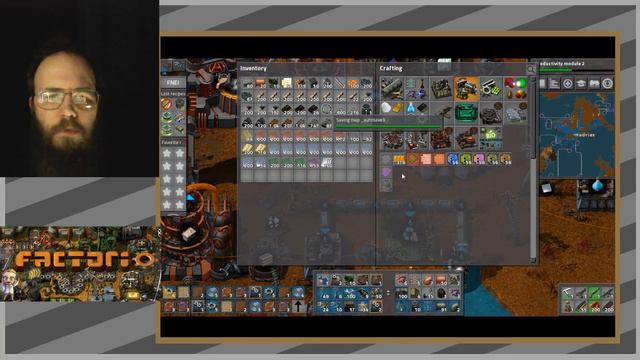Select the first crafting tab (logistics)
640x360 pixels.
pyautogui.click(x=392, y=89)
